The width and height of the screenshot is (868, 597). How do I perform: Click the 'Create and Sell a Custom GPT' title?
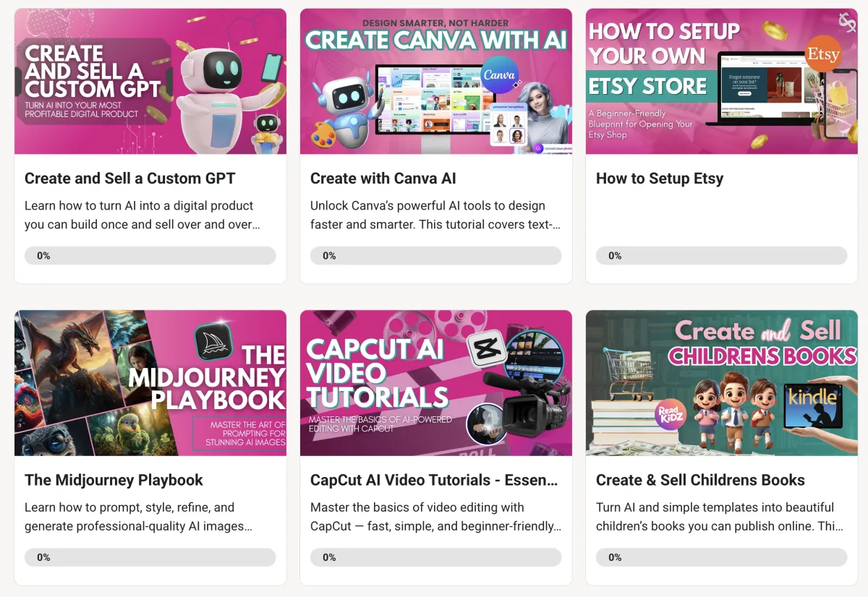[130, 179]
